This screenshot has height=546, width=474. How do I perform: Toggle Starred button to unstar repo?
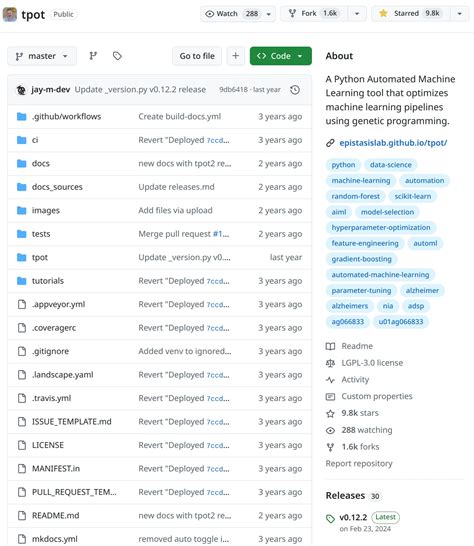click(x=411, y=14)
